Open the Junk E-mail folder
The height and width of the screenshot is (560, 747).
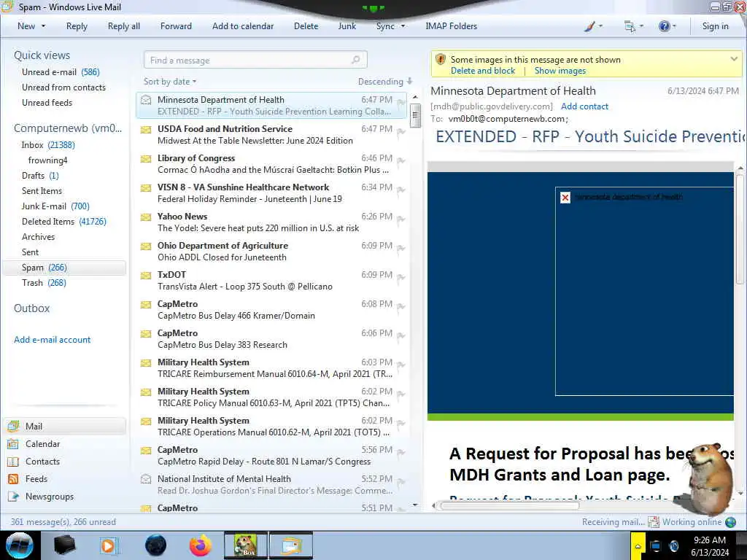click(x=55, y=206)
